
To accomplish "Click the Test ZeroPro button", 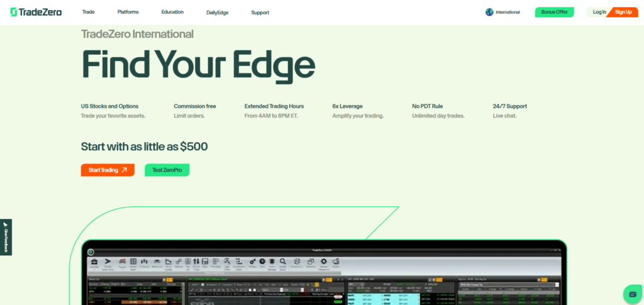I will click(167, 170).
